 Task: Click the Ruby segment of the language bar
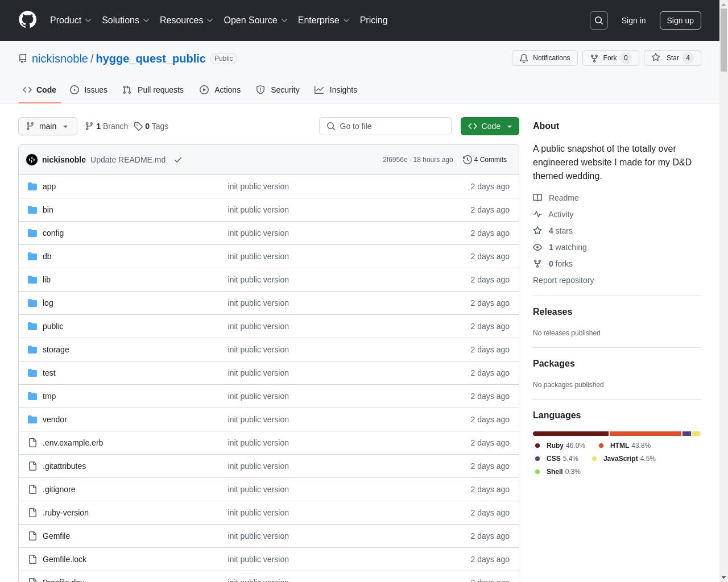point(570,434)
